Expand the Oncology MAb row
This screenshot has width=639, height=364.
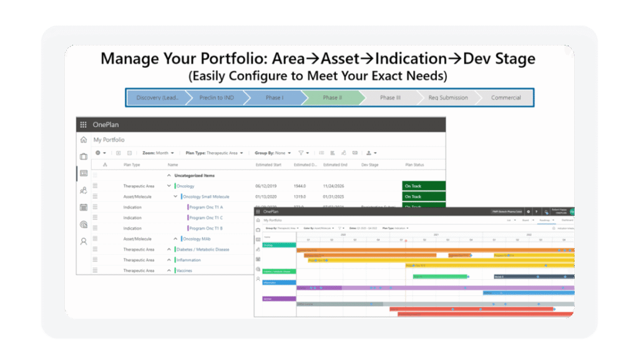coord(175,239)
